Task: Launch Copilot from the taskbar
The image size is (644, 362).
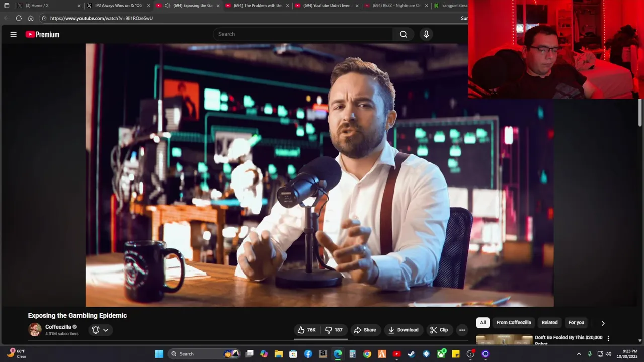Action: pos(264,354)
